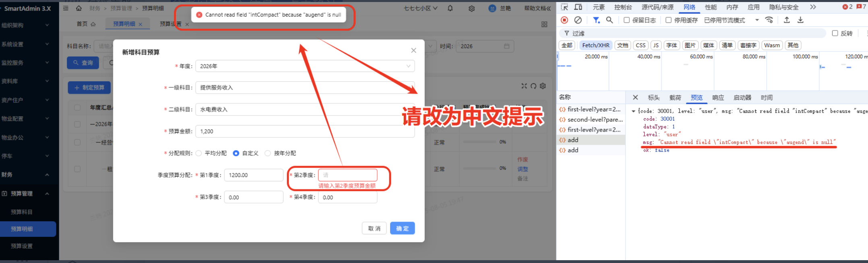Image resolution: width=868 pixels, height=263 pixels.
Task: Open network conditions wifi icon
Action: (769, 20)
